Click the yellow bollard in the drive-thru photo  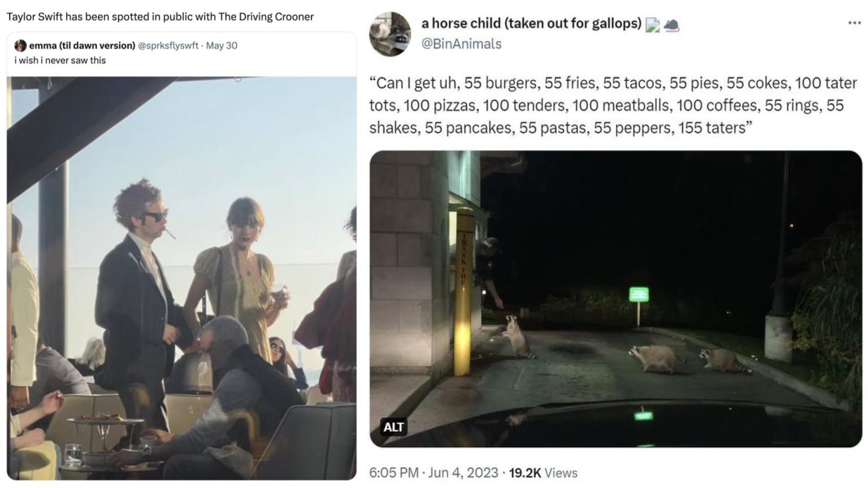[463, 291]
